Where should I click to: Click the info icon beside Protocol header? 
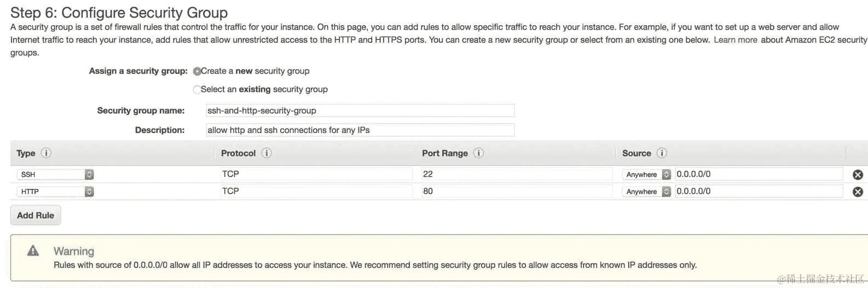(267, 153)
